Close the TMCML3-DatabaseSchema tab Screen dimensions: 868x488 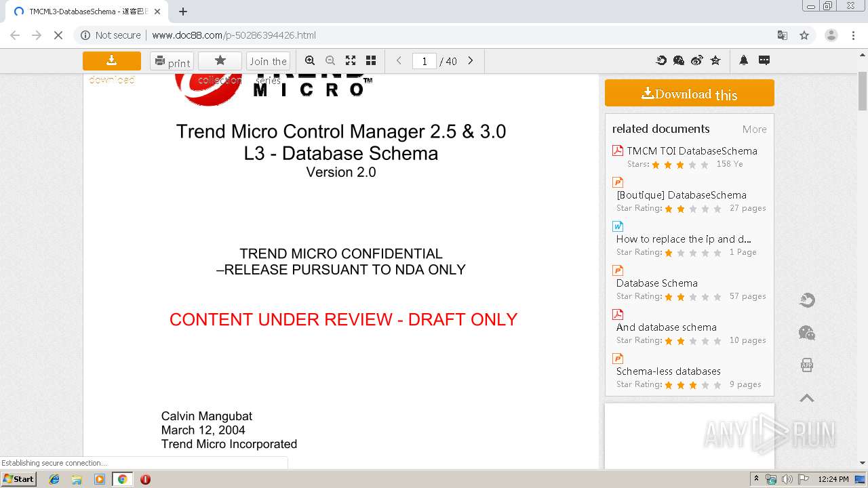[157, 12]
